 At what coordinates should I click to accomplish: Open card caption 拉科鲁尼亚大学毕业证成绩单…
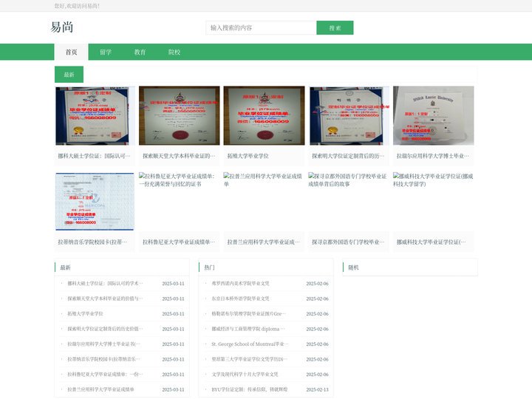pyautogui.click(x=179, y=242)
